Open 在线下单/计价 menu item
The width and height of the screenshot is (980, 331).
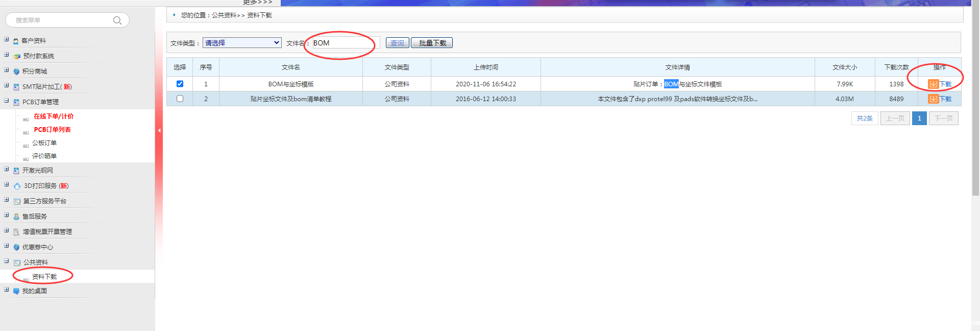[x=54, y=116]
